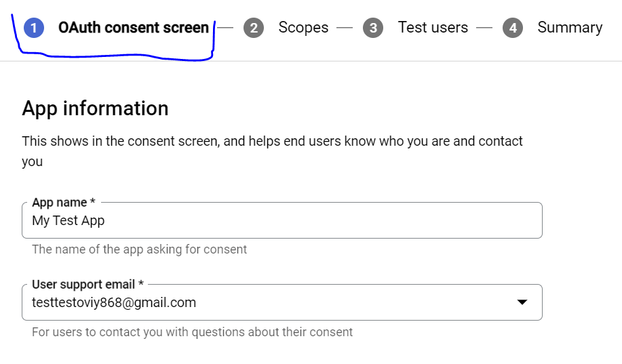Screen dimensions: 622x364
Task: Open the Test users step
Action: pyautogui.click(x=433, y=28)
